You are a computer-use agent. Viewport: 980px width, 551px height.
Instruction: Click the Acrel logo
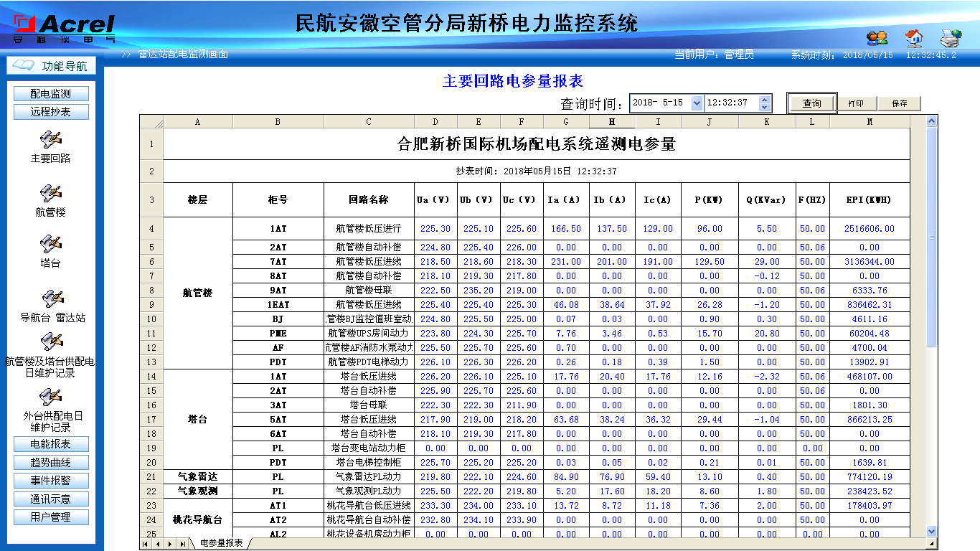tap(65, 28)
